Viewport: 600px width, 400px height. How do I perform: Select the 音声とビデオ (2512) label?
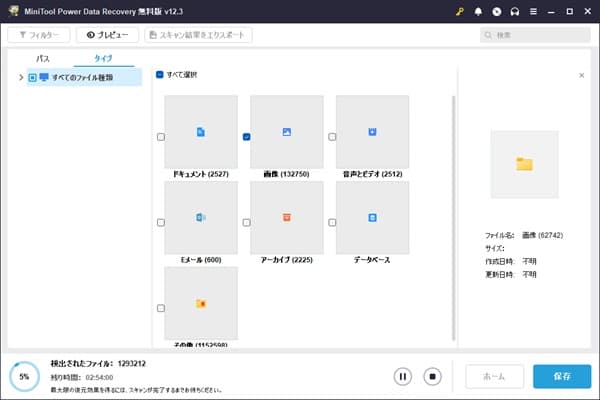click(x=372, y=174)
